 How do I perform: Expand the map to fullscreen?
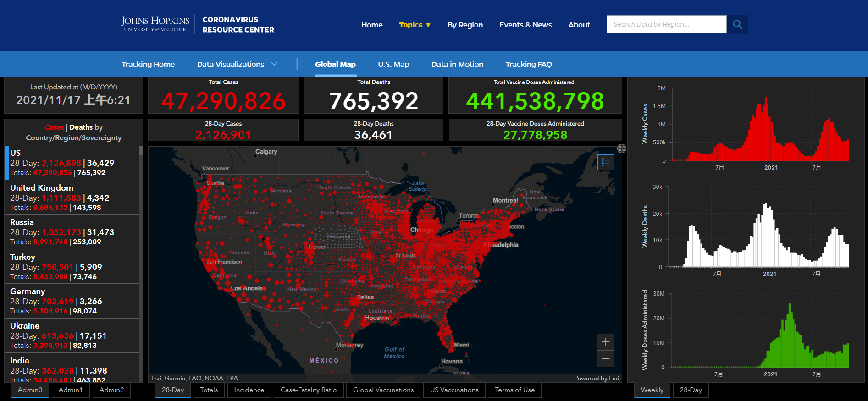[x=622, y=148]
